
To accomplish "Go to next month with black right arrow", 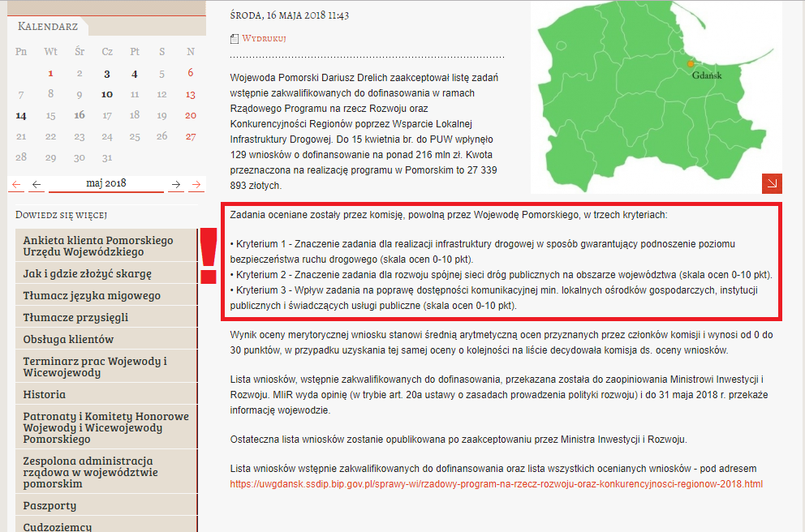I will coord(176,185).
